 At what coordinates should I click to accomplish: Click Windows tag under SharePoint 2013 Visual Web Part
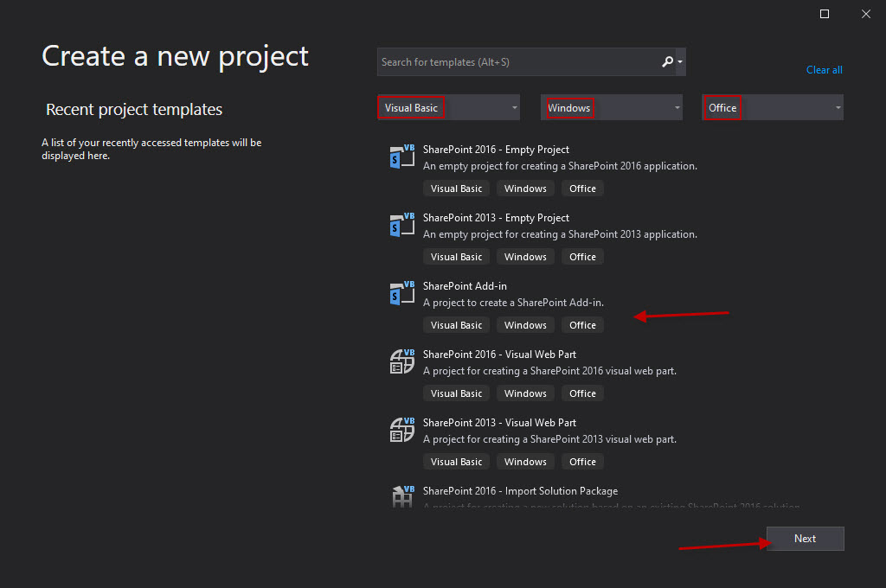(x=525, y=462)
